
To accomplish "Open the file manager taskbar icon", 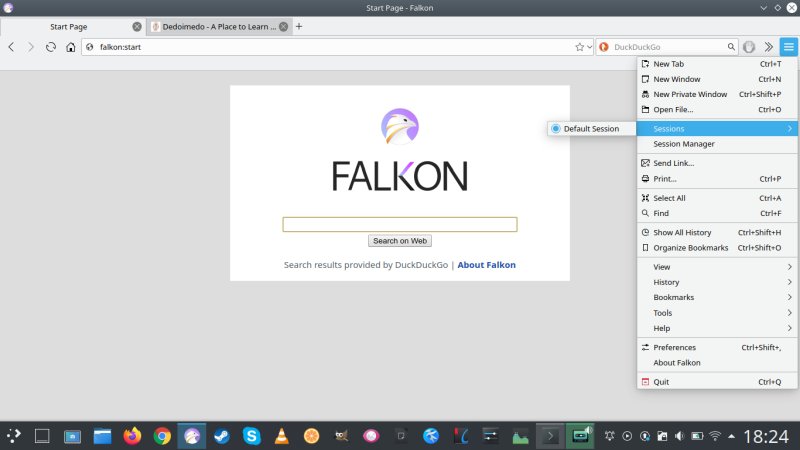I will (102, 436).
